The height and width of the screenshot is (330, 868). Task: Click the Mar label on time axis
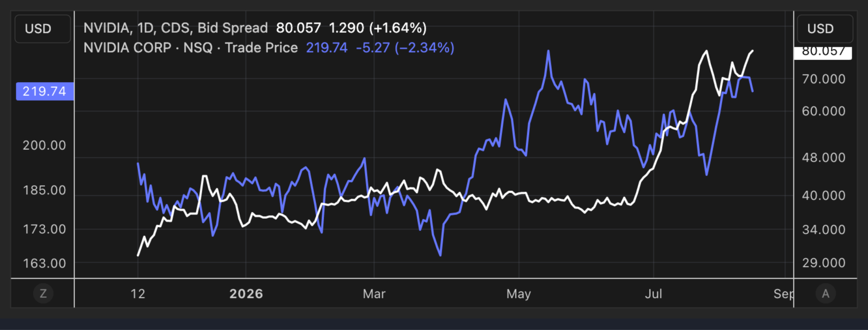(374, 294)
